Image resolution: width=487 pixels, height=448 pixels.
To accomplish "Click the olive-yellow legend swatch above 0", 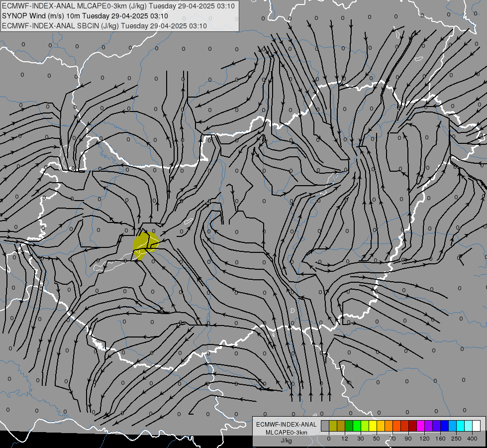I will [333, 426].
